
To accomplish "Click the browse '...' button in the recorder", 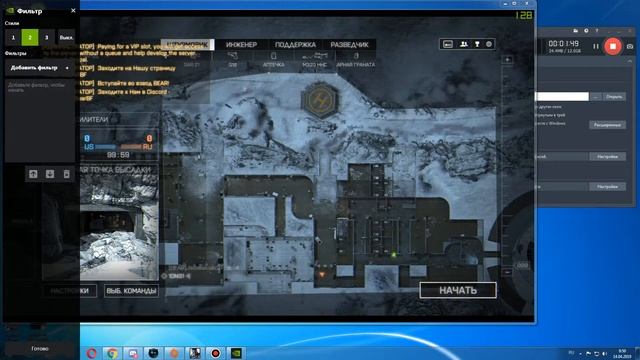I will (596, 97).
